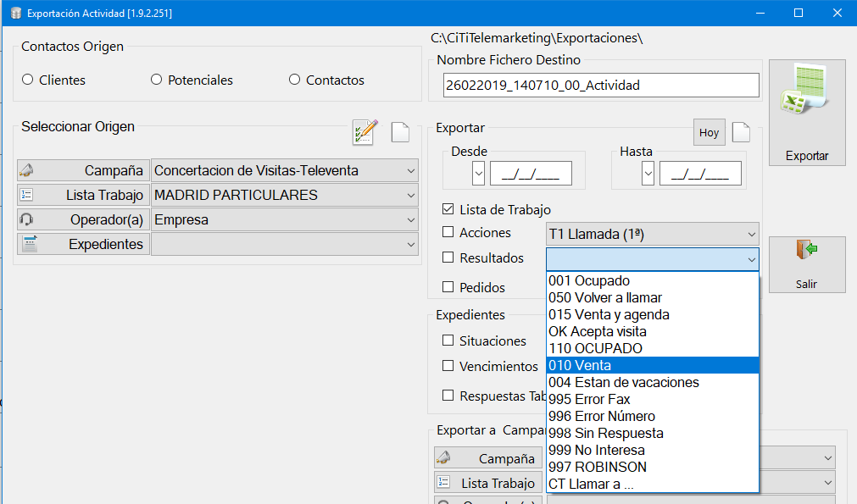The height and width of the screenshot is (504, 857).
Task: Open the Desde date picker arrow
Action: click(x=478, y=174)
